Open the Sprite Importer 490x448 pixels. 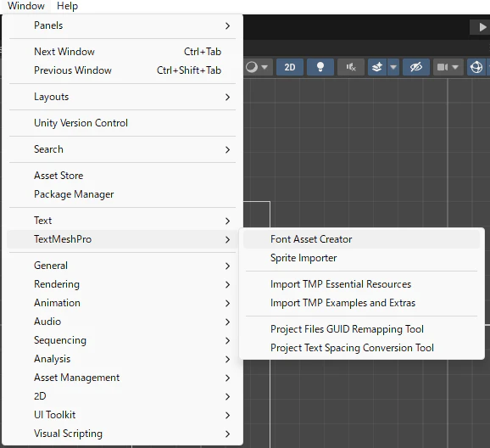click(x=361, y=258)
